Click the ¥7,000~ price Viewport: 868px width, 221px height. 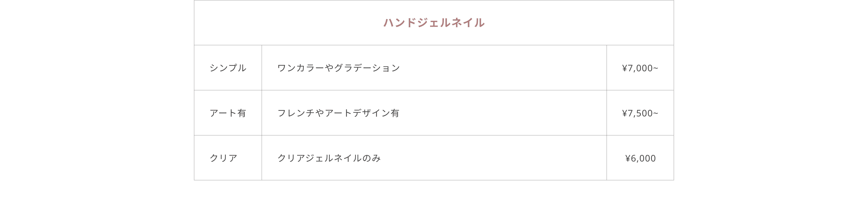(640, 68)
